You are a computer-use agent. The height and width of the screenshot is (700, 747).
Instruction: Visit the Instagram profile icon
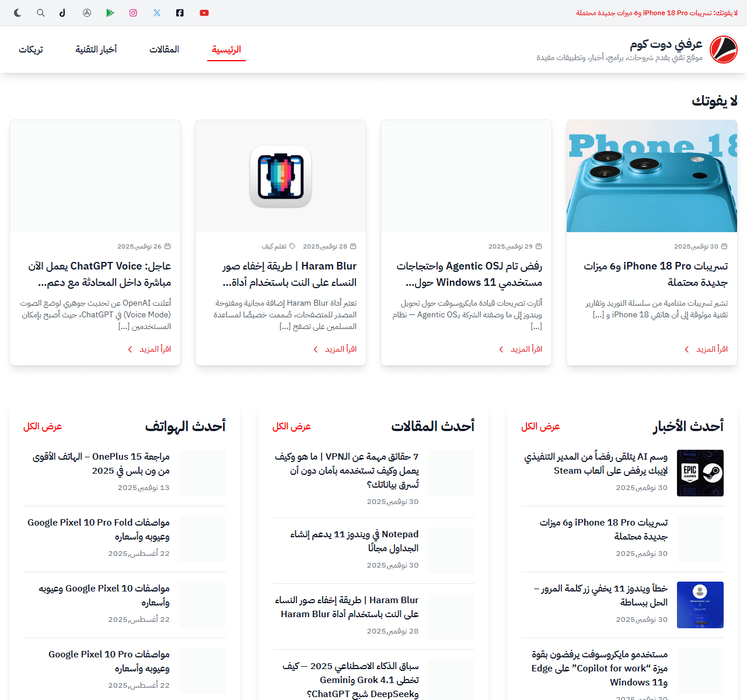point(133,13)
